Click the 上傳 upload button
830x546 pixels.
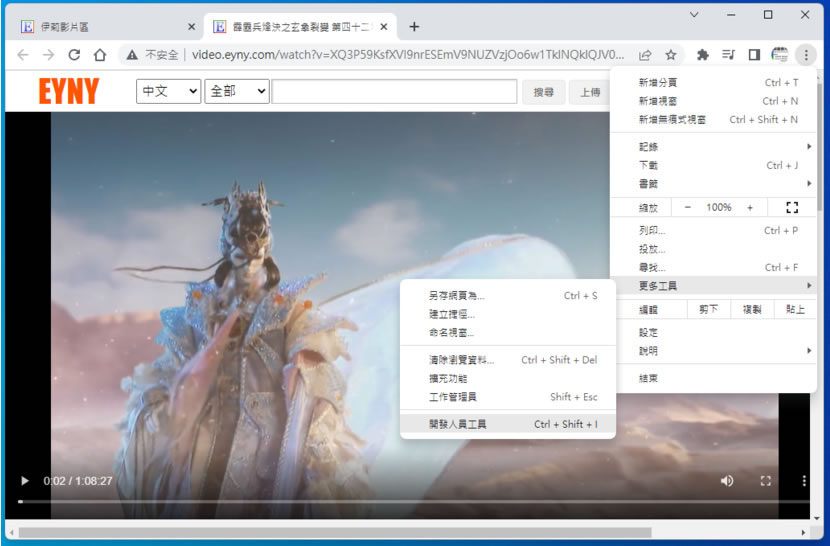click(589, 92)
